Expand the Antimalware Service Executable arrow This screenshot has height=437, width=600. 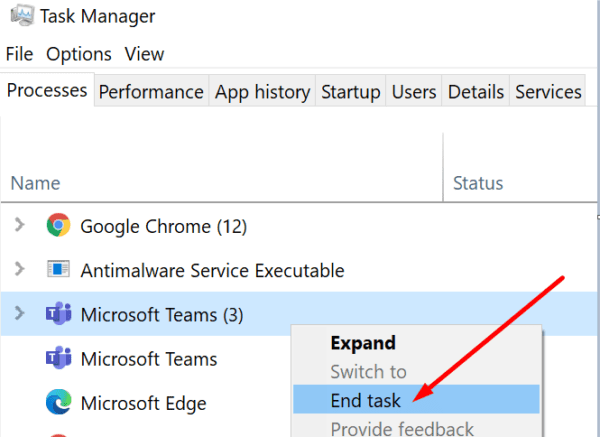point(18,270)
